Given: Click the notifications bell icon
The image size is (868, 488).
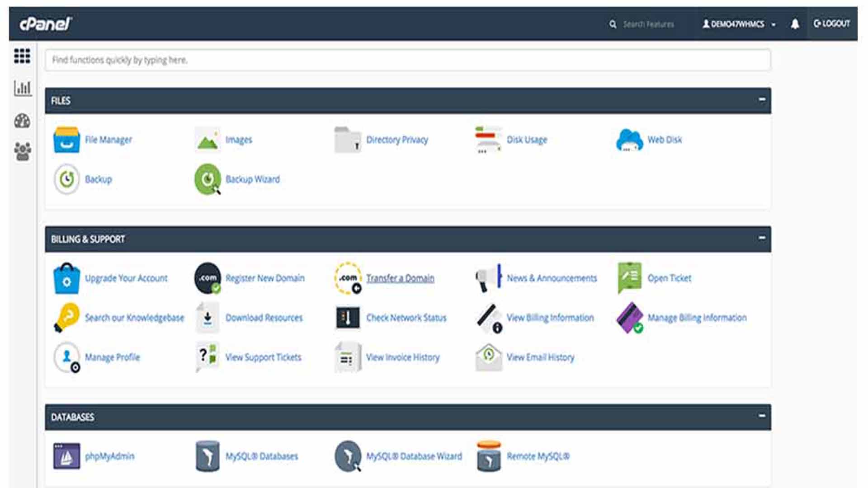Looking at the screenshot, I should (x=795, y=24).
